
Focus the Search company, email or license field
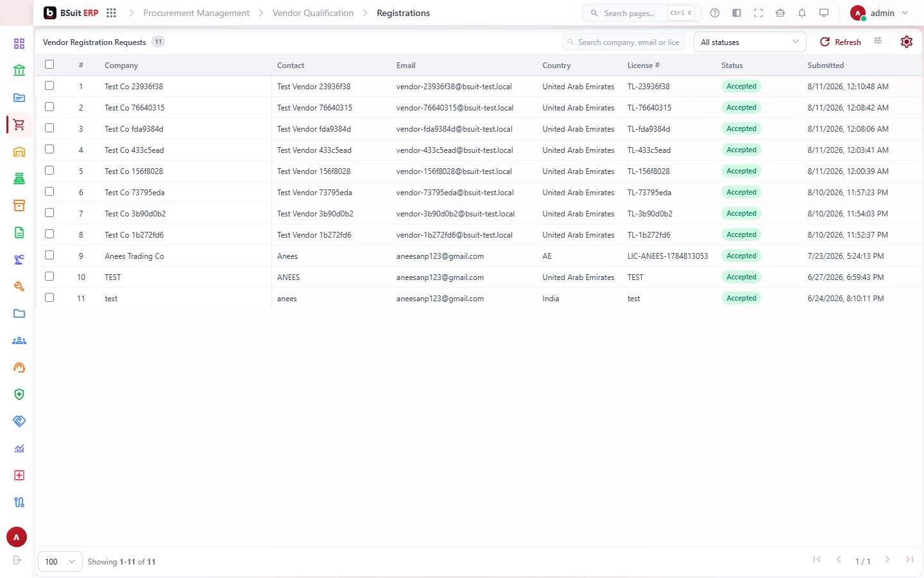click(624, 42)
